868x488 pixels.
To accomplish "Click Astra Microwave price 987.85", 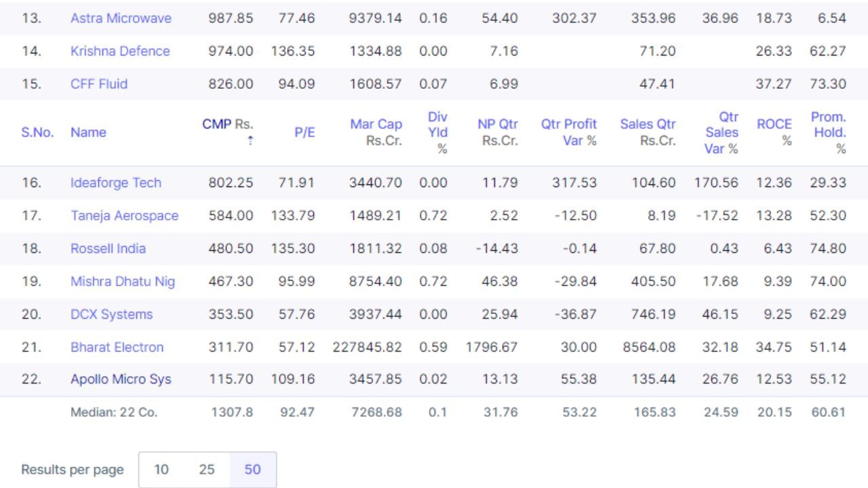I will pyautogui.click(x=231, y=18).
